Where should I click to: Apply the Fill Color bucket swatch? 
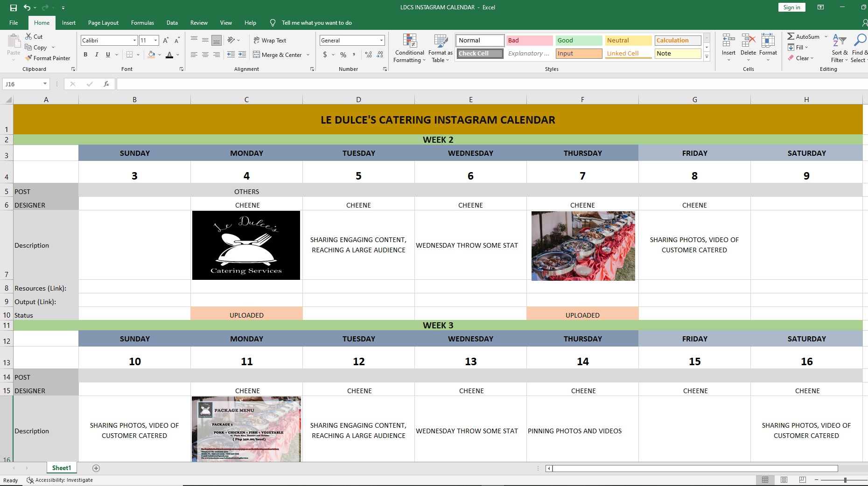click(x=151, y=55)
